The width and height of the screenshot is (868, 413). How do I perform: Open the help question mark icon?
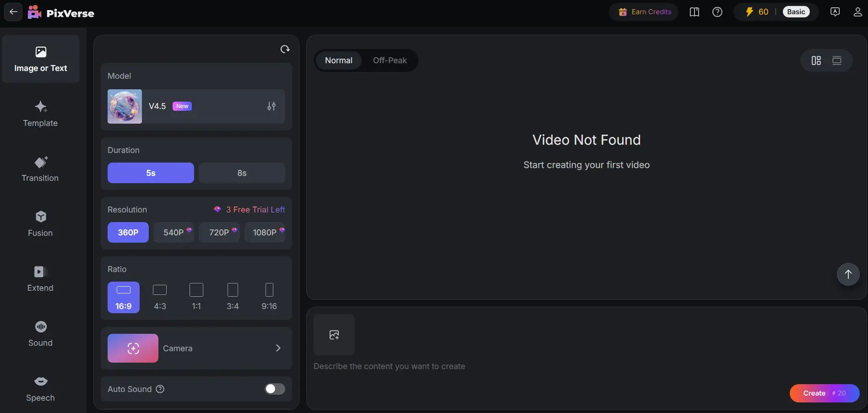(717, 12)
